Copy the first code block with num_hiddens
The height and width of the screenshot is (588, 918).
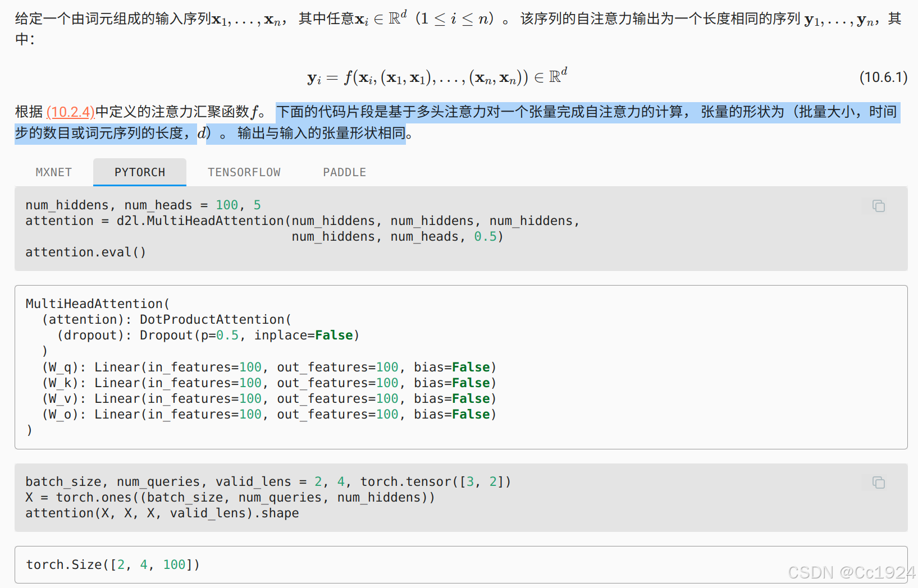[879, 206]
